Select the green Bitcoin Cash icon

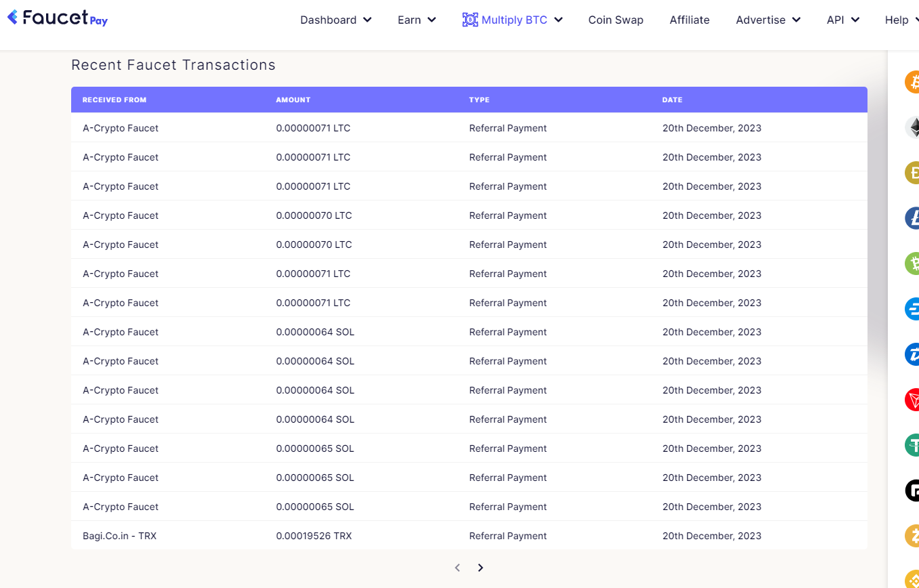913,263
